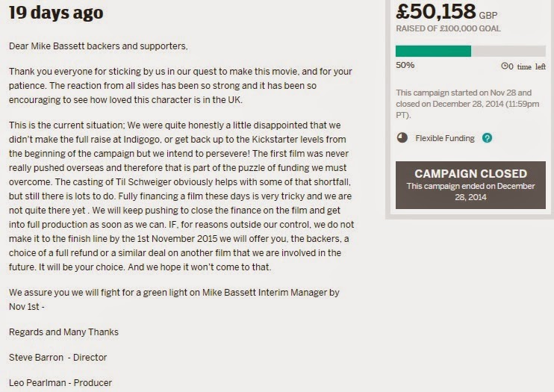Click the £50,158 raised amount

(435, 12)
